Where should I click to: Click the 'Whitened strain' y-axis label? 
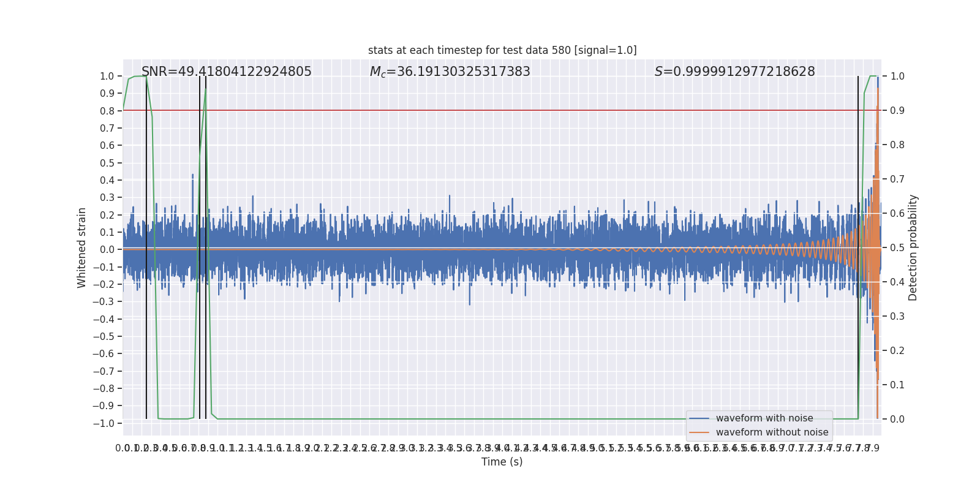tap(81, 247)
